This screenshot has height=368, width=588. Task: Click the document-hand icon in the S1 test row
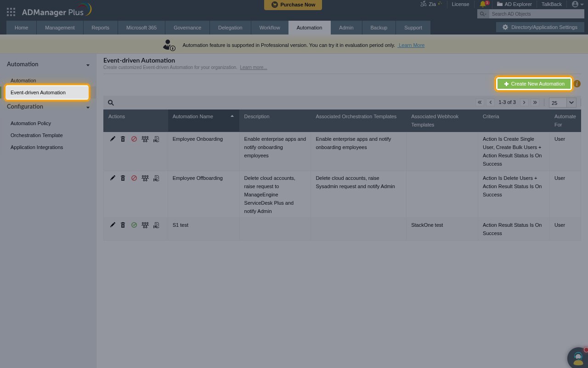click(156, 225)
